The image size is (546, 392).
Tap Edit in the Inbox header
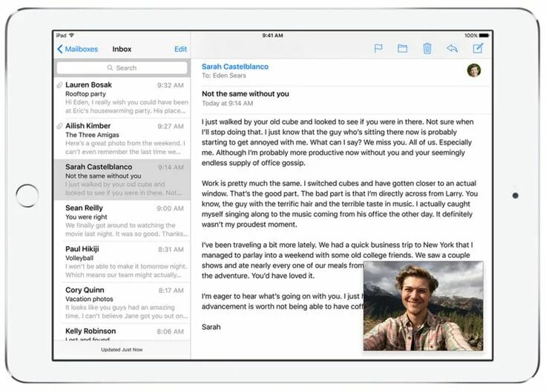click(x=180, y=49)
